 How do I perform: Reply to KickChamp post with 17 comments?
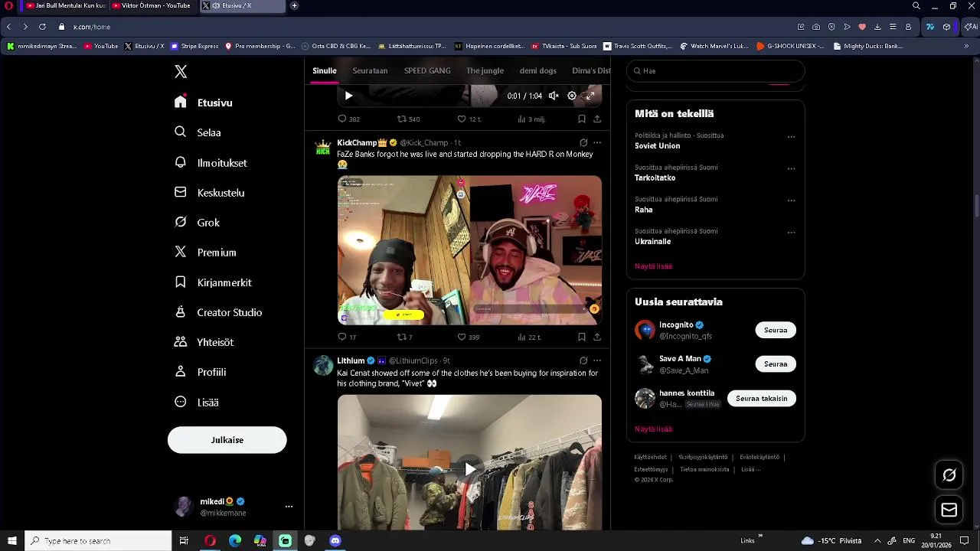[347, 337]
